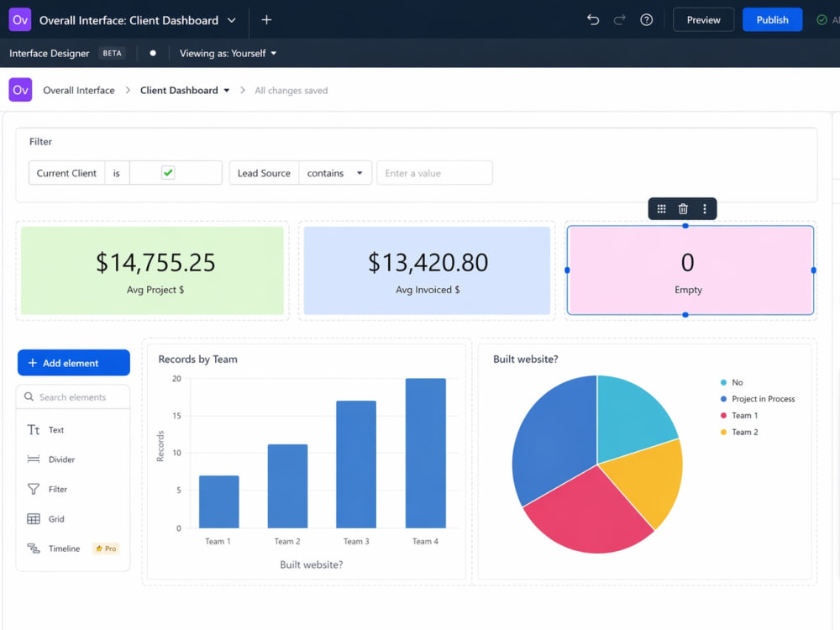Viewport: 840px width, 630px height.
Task: Choose the Timeline element icon
Action: click(x=34, y=548)
